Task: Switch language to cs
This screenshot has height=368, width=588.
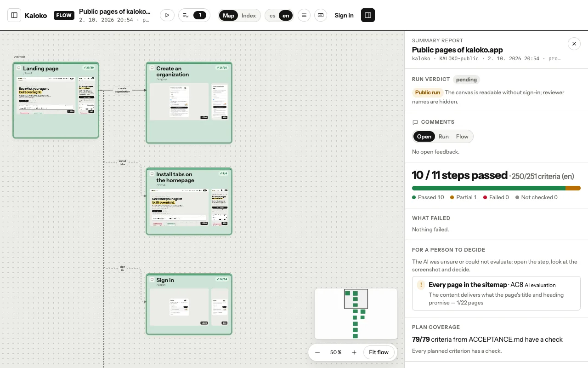Action: tap(272, 16)
